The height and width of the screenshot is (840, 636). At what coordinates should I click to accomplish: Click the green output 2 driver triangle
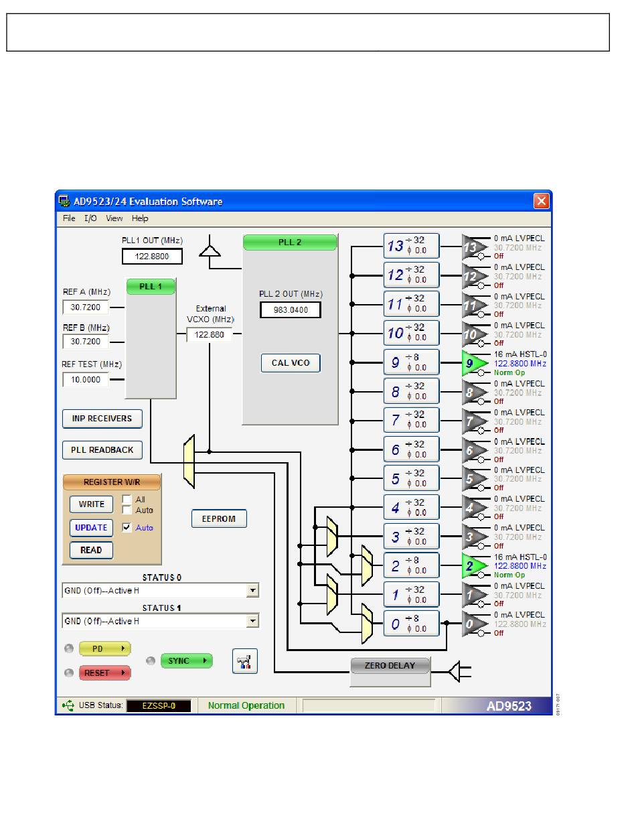click(x=473, y=566)
